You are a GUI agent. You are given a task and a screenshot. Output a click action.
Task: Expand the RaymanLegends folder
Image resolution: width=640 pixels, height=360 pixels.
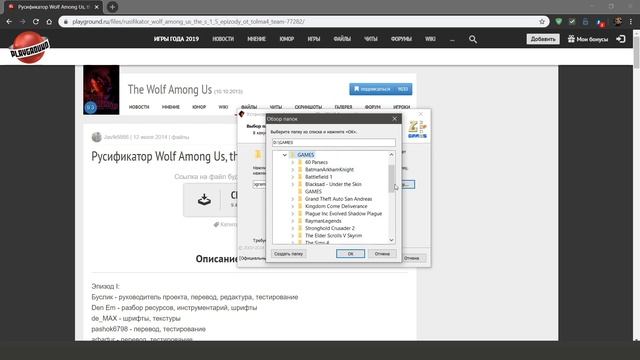tap(293, 221)
